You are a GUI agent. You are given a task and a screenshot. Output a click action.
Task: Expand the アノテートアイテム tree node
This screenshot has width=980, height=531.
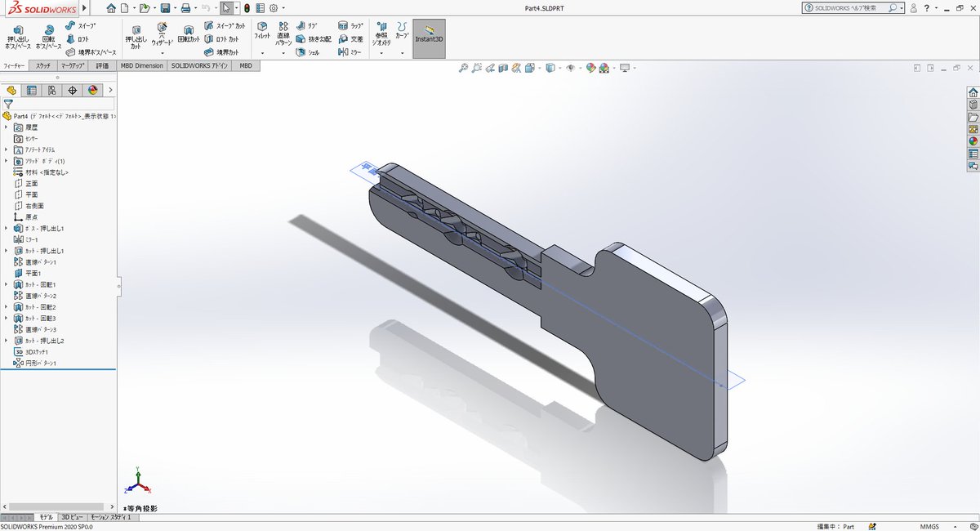point(7,149)
